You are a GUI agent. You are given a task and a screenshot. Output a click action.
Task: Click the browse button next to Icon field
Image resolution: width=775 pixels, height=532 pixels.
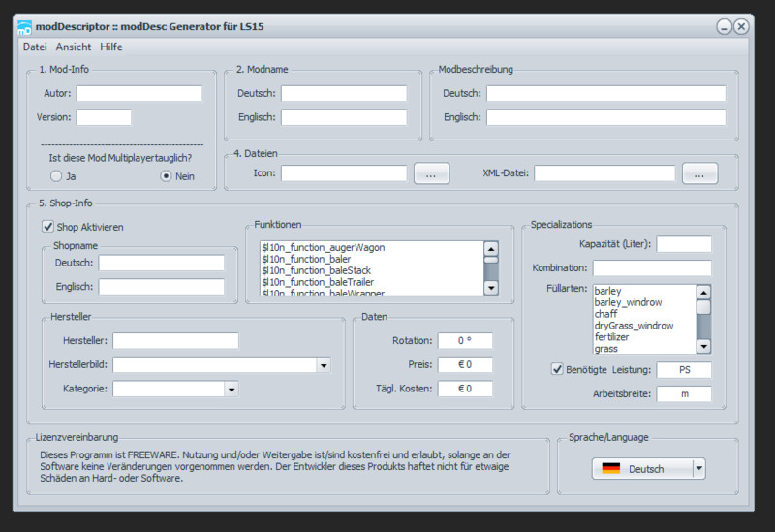pyautogui.click(x=431, y=173)
